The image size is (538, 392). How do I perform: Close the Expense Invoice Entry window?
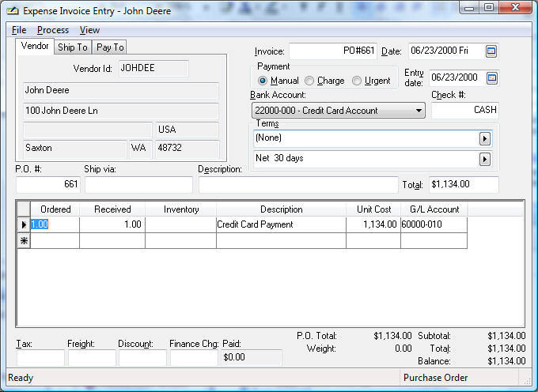tap(515, 7)
